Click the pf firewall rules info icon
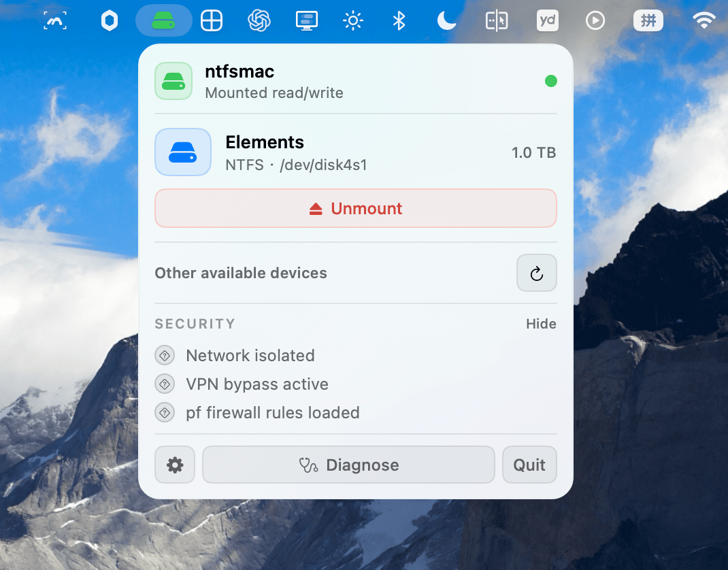Screen dimensions: 728x570 click(x=165, y=412)
